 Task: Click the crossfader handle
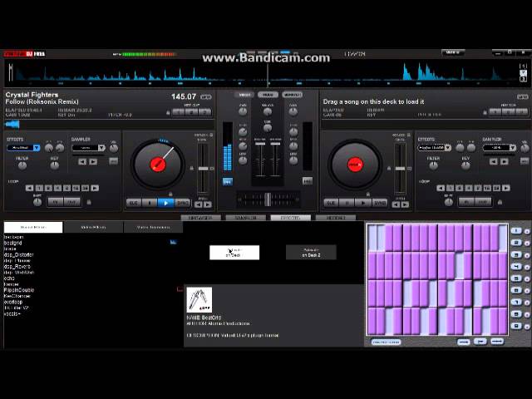coord(268,199)
